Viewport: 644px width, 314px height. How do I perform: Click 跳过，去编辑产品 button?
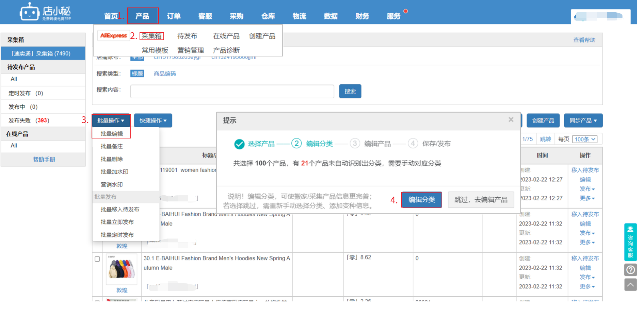[481, 200]
